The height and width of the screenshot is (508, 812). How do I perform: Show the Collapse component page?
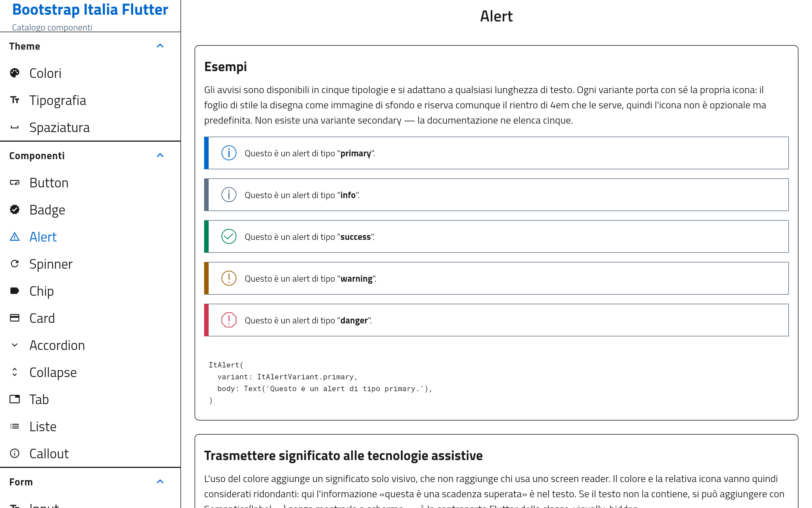(90, 372)
